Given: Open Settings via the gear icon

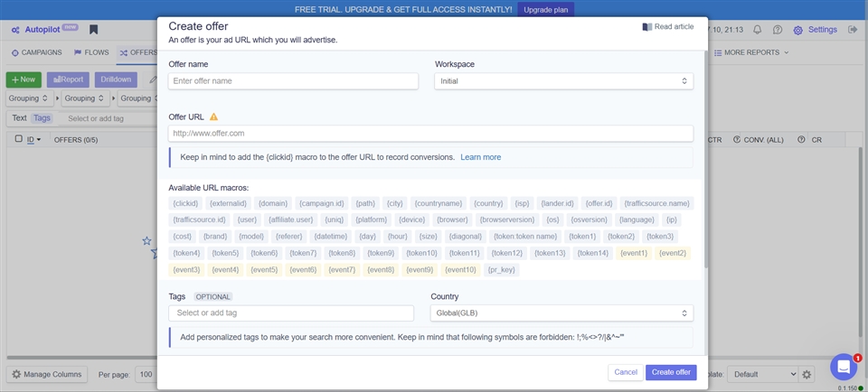Looking at the screenshot, I should tap(798, 30).
